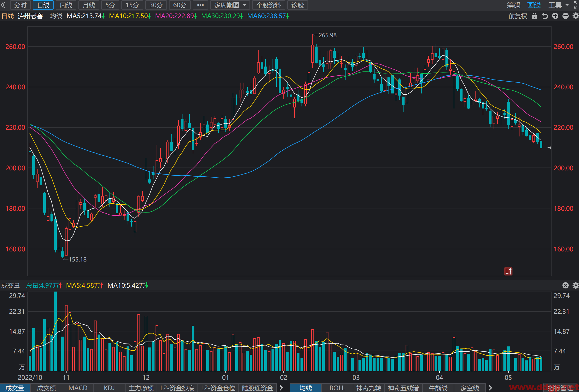Toggle fullscreen with the expand icon
This screenshot has width=579, height=392.
click(576, 5)
